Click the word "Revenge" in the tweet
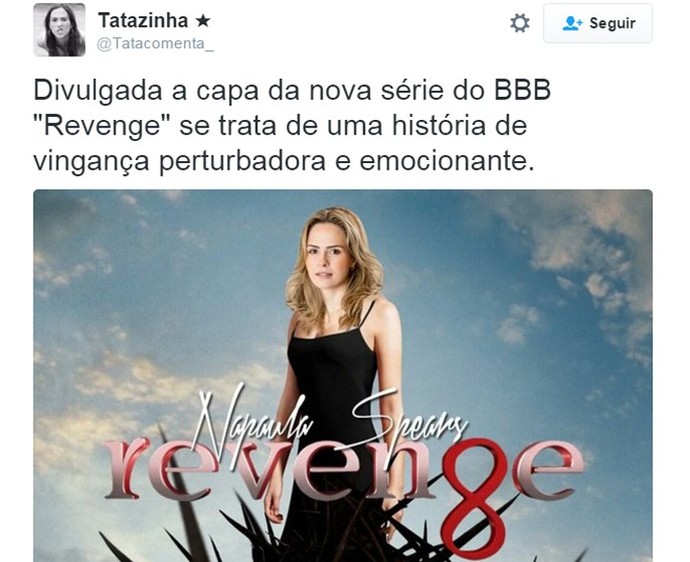Image resolution: width=690 pixels, height=562 pixels. pyautogui.click(x=103, y=126)
